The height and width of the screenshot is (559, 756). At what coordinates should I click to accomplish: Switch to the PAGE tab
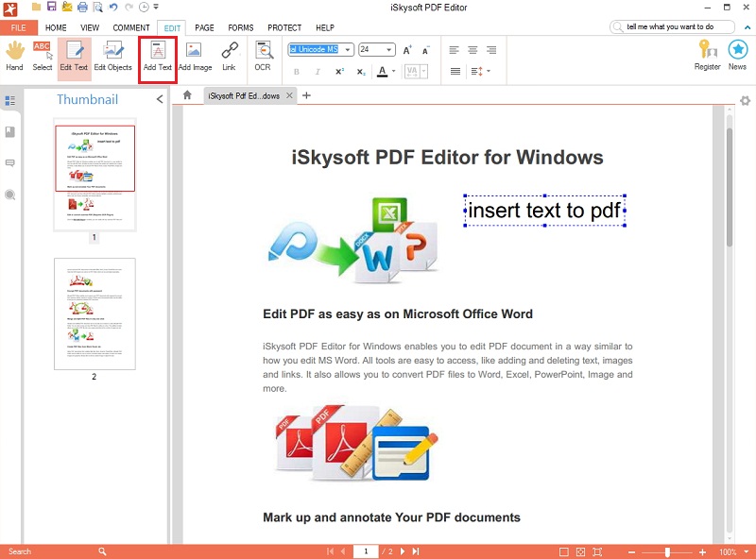pos(204,27)
